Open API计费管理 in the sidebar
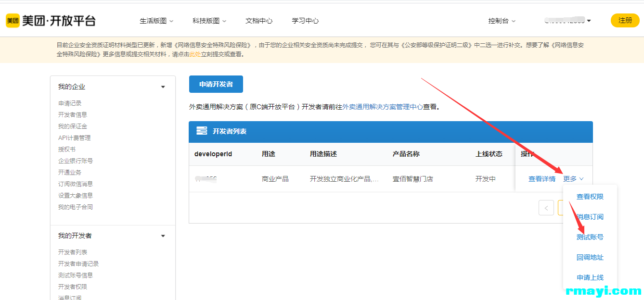Screen dimensions: 644x300 point(74,138)
